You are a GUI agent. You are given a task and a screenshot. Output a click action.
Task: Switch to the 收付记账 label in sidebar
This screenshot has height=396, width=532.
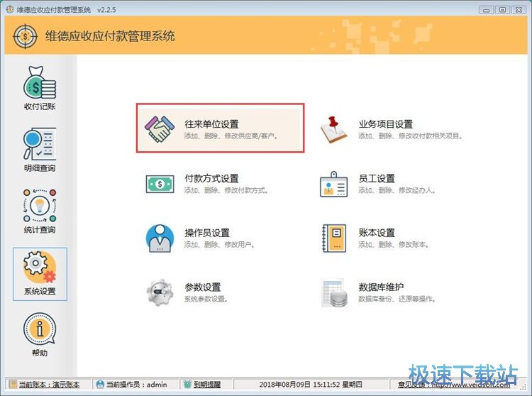(x=40, y=106)
